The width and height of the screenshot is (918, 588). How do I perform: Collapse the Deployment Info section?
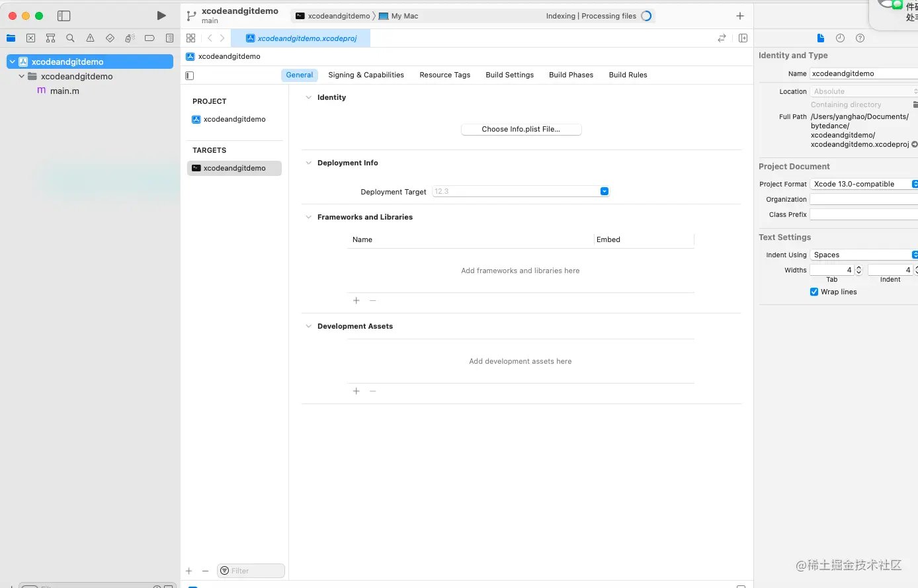pyautogui.click(x=308, y=163)
